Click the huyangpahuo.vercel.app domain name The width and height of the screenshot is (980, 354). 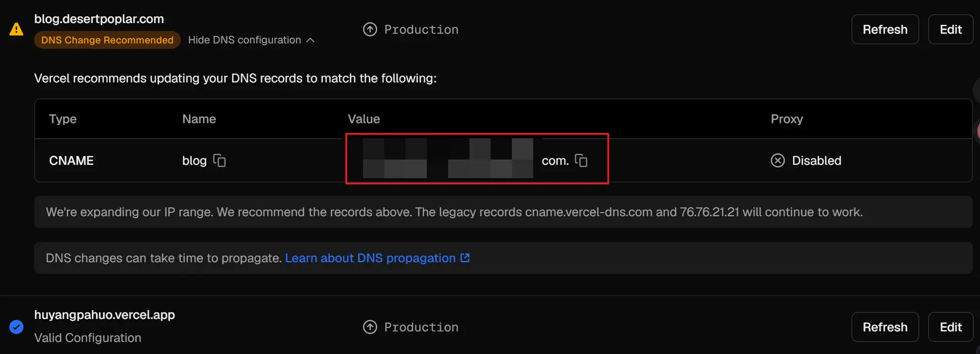pos(105,315)
